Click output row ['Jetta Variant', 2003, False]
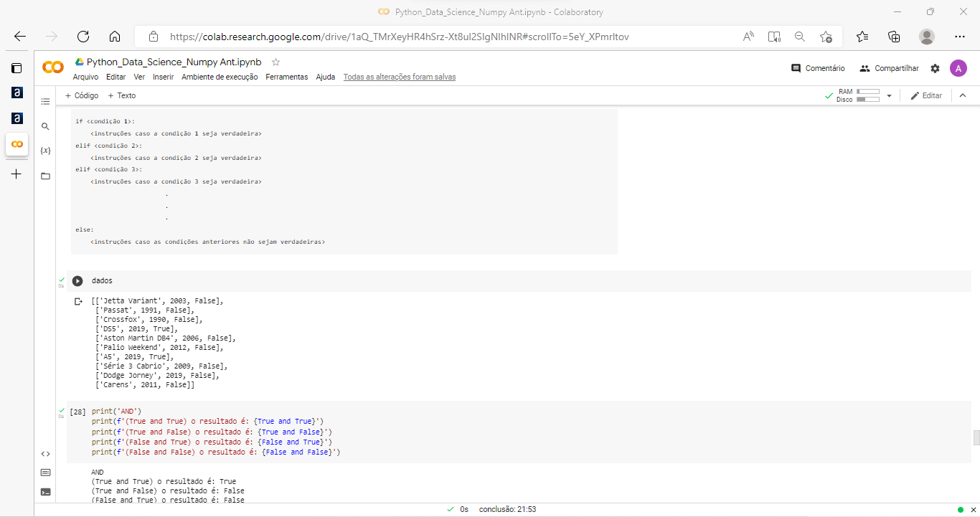980x517 pixels. coord(157,301)
